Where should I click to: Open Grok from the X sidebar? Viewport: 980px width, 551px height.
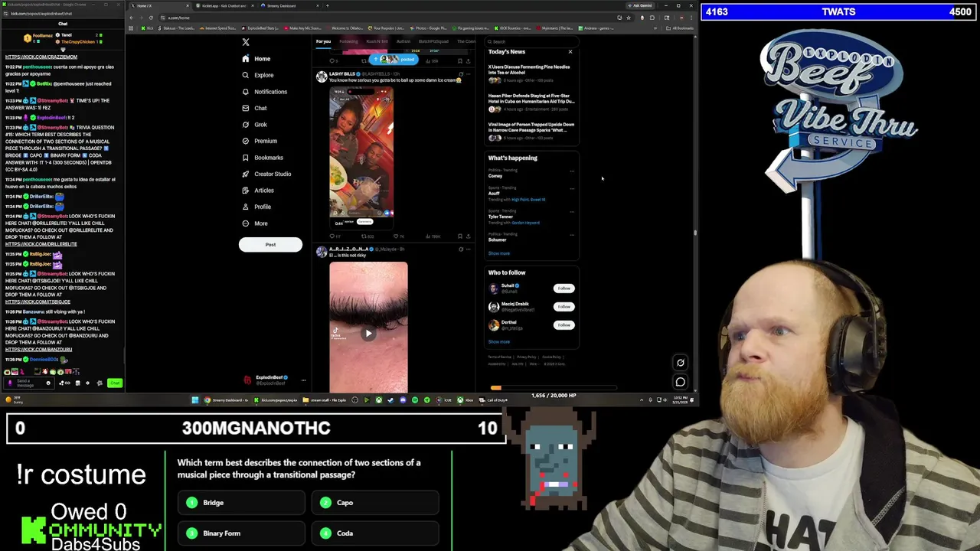254,125
